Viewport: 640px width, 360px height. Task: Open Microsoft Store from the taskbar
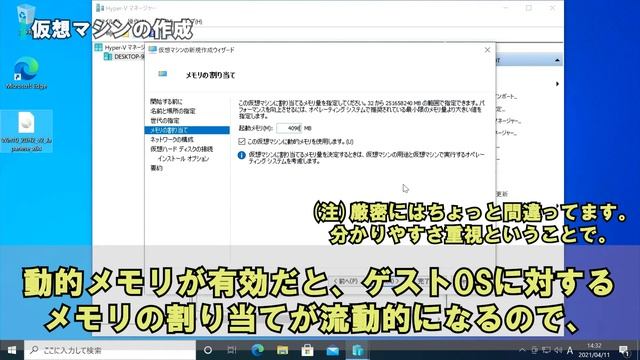click(x=307, y=350)
